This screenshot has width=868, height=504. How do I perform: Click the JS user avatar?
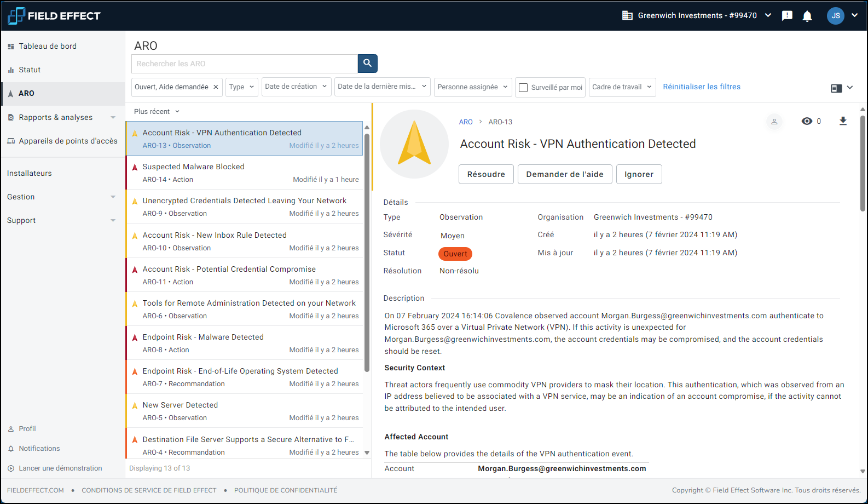[x=836, y=16]
